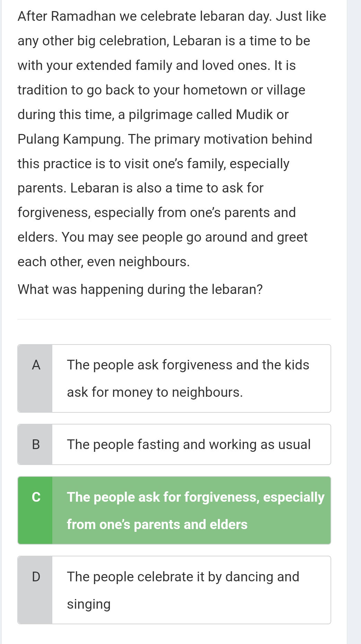Screen dimensions: 361x644
Task: Click the text 'The people fasting and working as usual'
Action: pos(188,444)
